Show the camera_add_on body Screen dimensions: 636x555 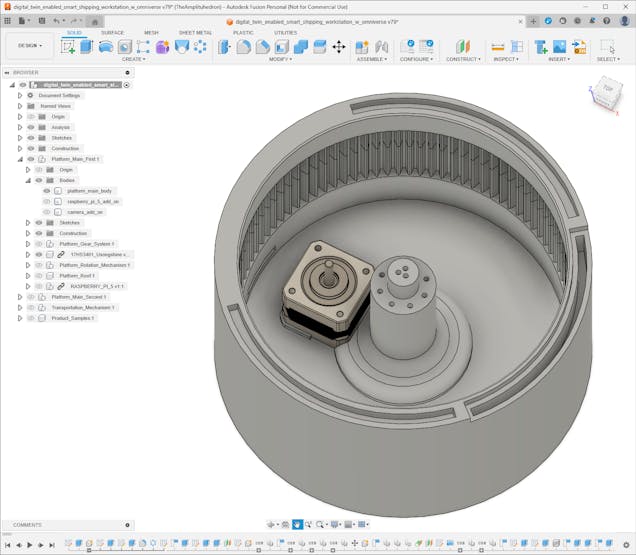coord(46,212)
